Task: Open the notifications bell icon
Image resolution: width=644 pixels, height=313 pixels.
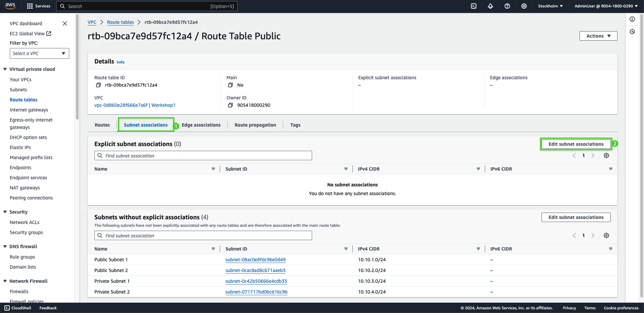Action: 490,6
